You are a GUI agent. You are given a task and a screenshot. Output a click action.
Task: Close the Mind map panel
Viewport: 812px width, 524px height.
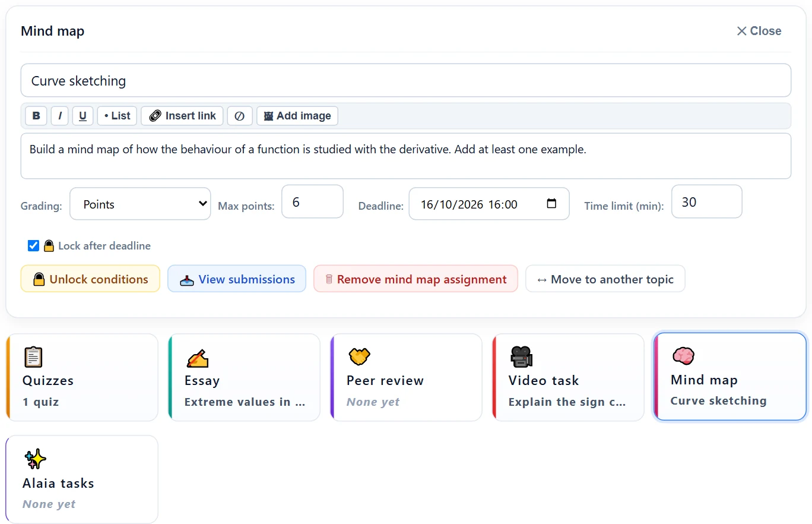click(x=759, y=31)
